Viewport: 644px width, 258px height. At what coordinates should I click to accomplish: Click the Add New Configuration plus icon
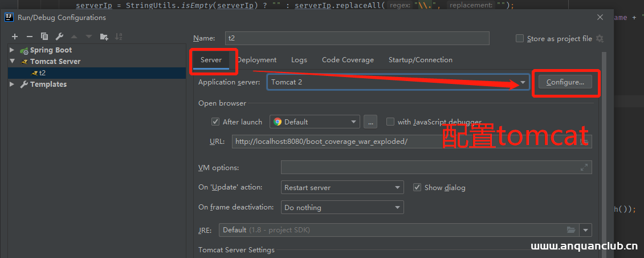15,37
